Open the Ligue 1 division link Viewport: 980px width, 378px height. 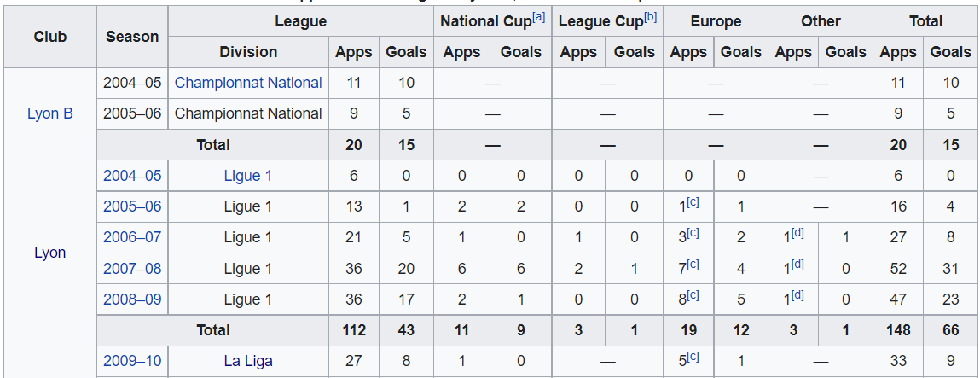click(248, 176)
